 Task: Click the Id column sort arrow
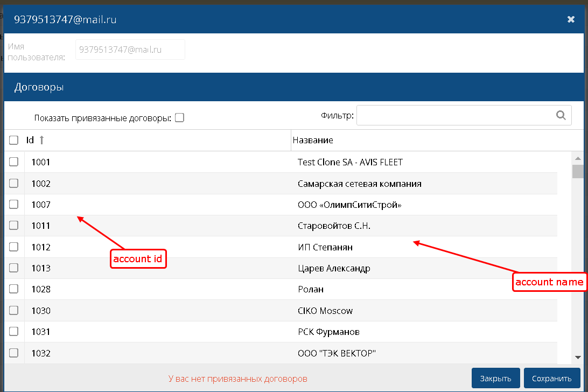[41, 140]
